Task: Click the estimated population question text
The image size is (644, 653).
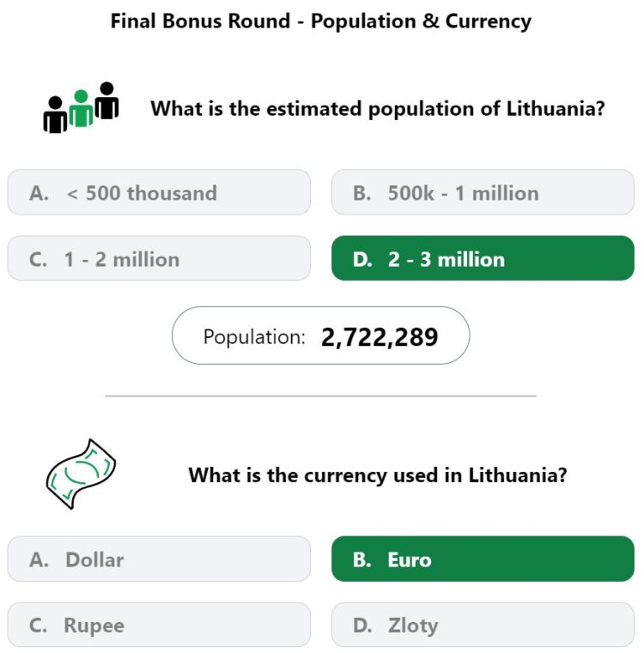Action: point(378,109)
